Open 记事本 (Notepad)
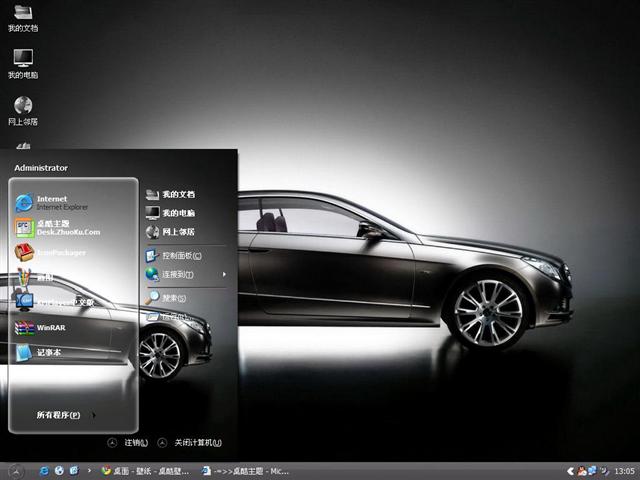640x480 pixels. click(x=48, y=352)
